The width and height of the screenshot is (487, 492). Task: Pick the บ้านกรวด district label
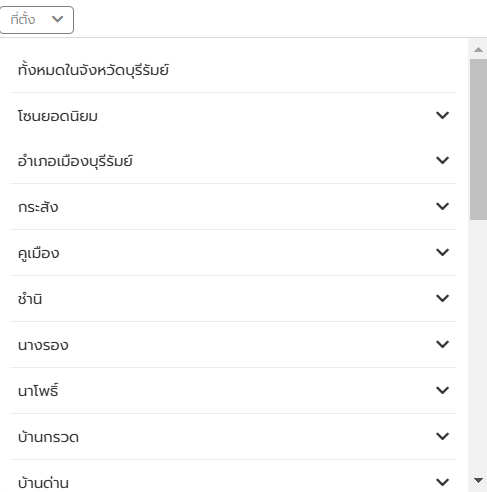coord(48,437)
